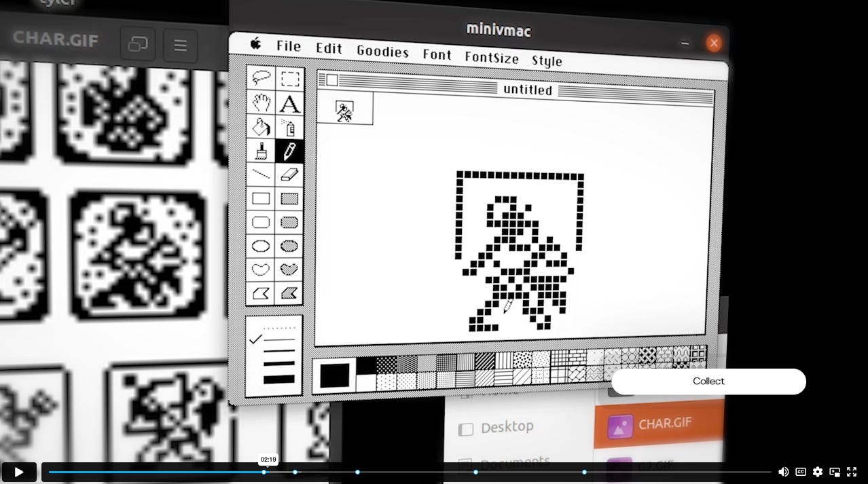
Task: Select the dotted marquee selection tool
Action: pyautogui.click(x=290, y=79)
